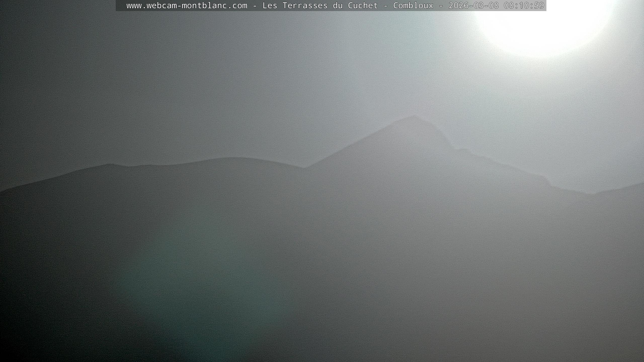Click the rounded hilltop left of the peak
644x362 pixels.
[x=231, y=158]
